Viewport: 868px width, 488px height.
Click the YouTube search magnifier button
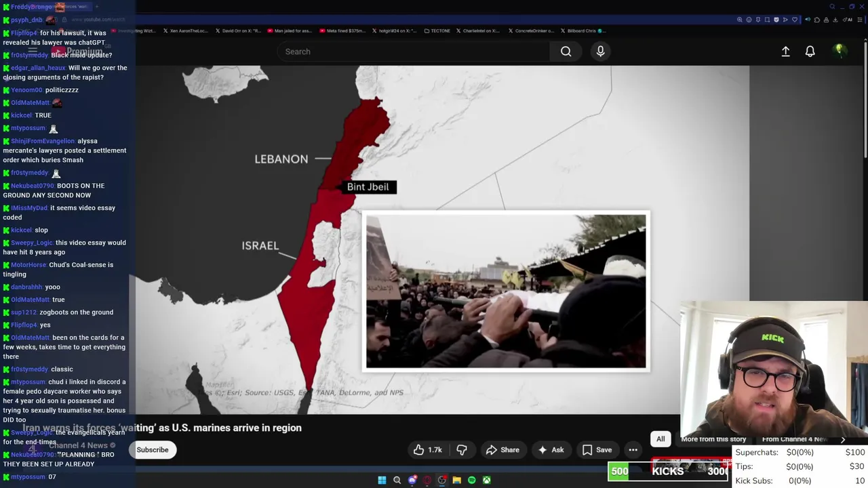coord(566,52)
